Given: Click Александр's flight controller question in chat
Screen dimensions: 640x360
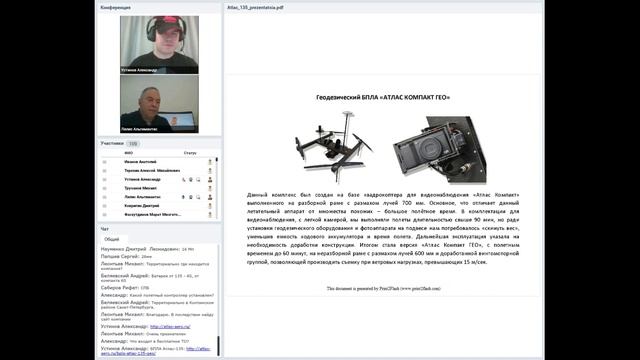Looking at the screenshot, I should pos(157,295).
